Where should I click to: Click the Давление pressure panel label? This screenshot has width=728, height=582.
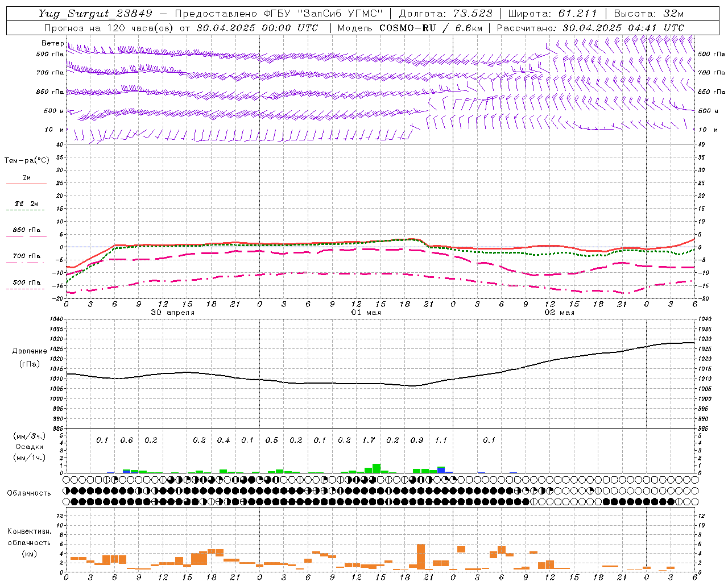coord(30,351)
